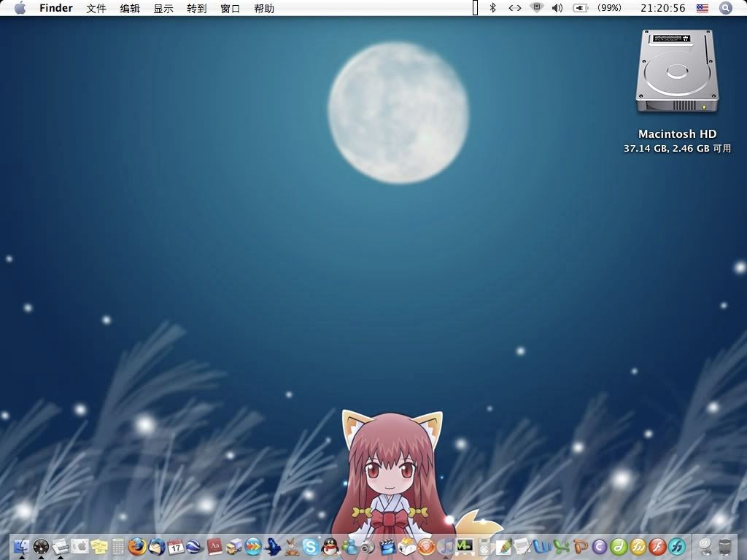Launch the green M monitor icon
The height and width of the screenshot is (560, 747).
tap(465, 545)
